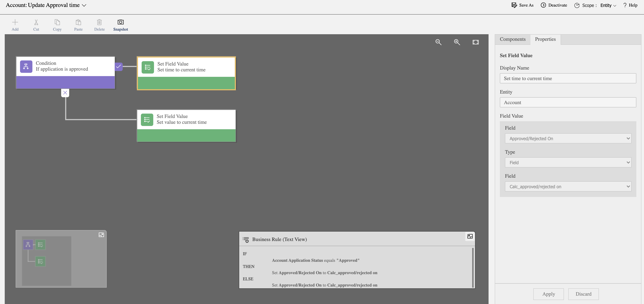Click zoom out magnifier on canvas

438,42
